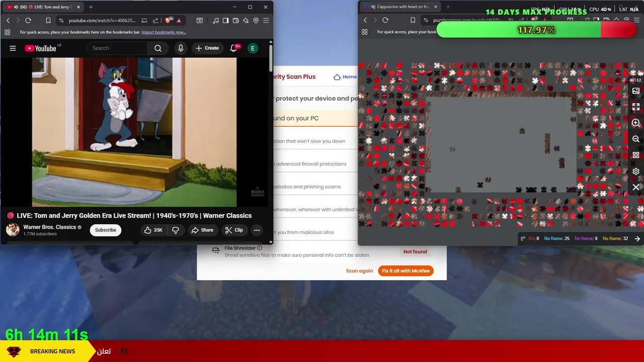Open the McAfee Home tab
Viewport: 644px width, 362px height.
click(345, 77)
